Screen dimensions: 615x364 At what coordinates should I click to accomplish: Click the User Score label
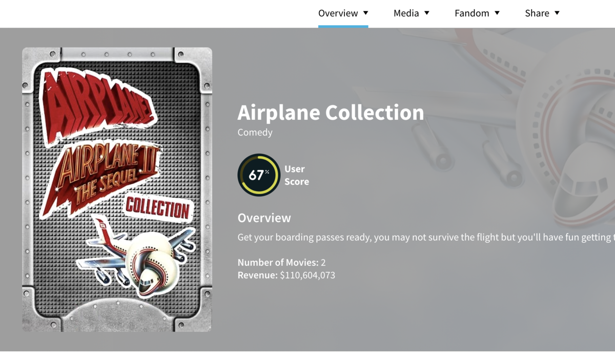click(297, 175)
